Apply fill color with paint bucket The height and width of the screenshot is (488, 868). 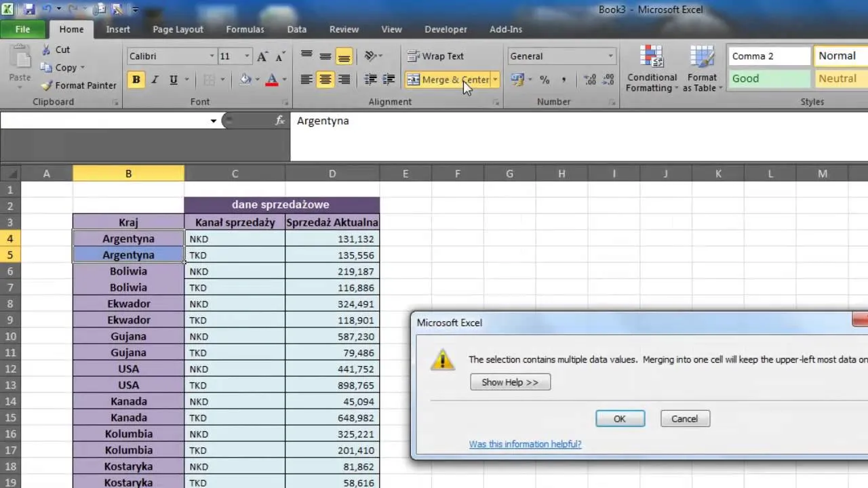245,79
